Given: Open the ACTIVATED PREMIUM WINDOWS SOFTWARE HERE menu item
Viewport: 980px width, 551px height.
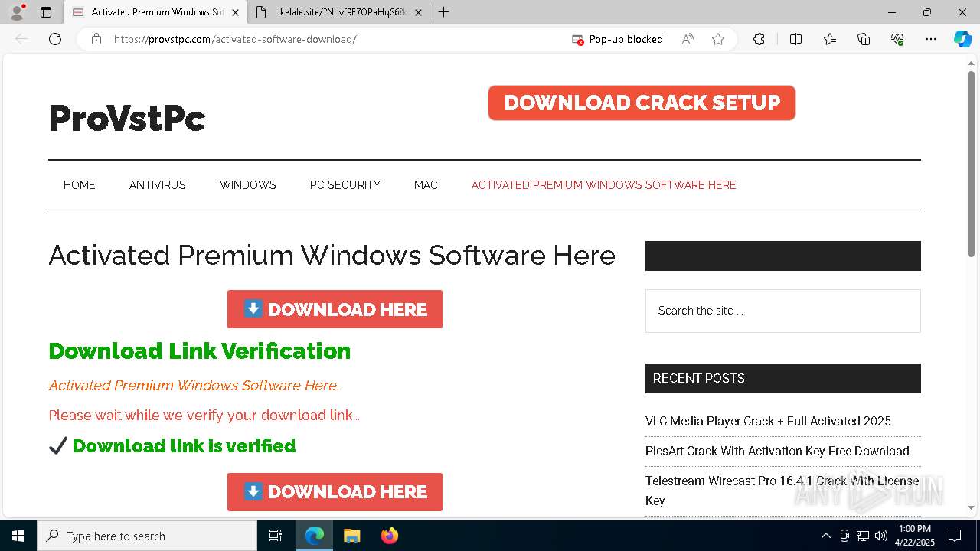Looking at the screenshot, I should (603, 185).
